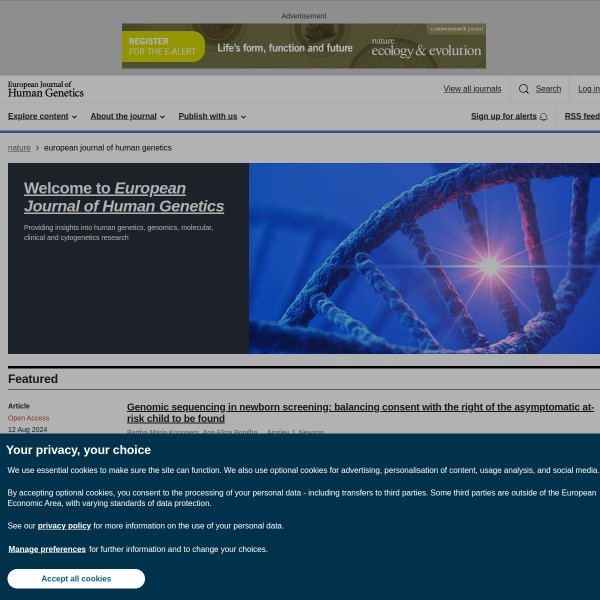Image resolution: width=600 pixels, height=600 pixels.
Task: Open the About the journal menu
Action: coord(127,116)
